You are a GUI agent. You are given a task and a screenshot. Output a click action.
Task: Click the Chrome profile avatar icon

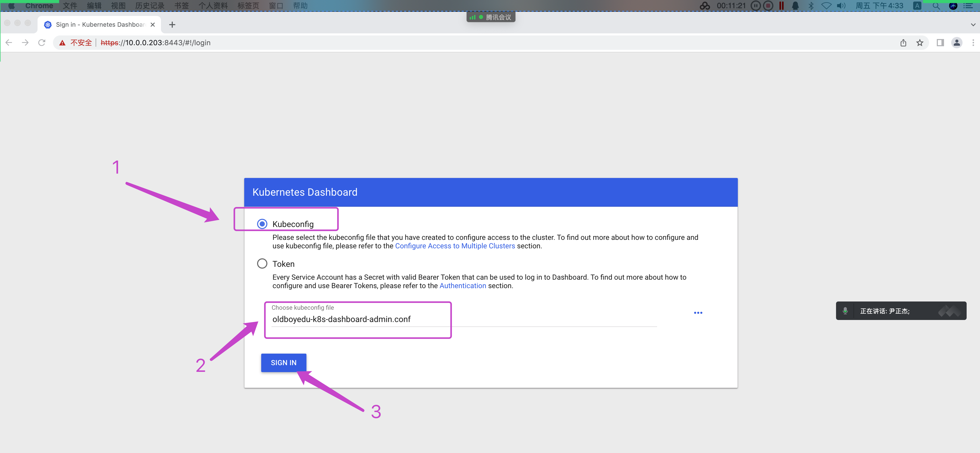pos(956,43)
